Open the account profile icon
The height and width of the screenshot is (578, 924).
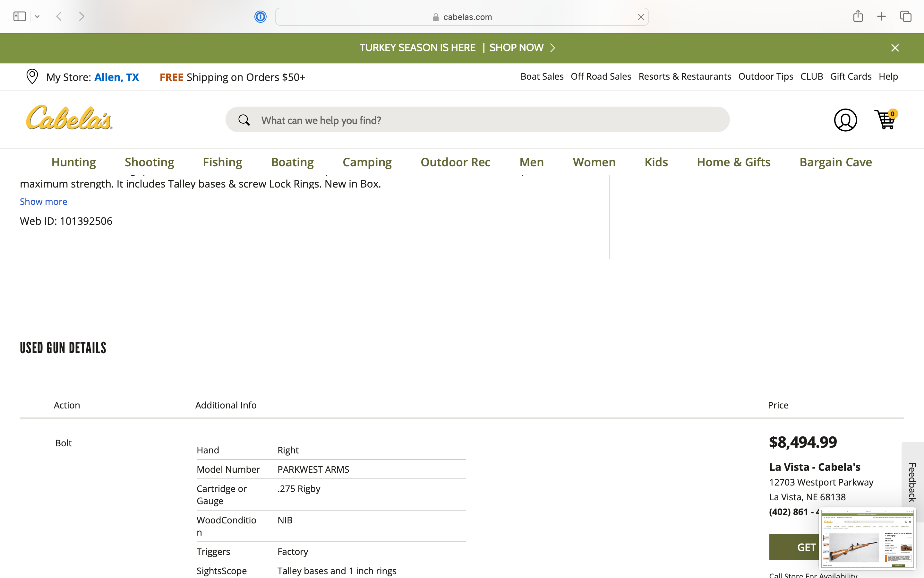click(x=845, y=120)
